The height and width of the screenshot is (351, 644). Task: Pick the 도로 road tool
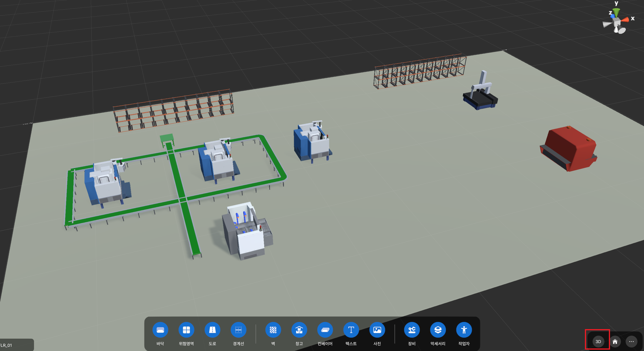coord(212,330)
